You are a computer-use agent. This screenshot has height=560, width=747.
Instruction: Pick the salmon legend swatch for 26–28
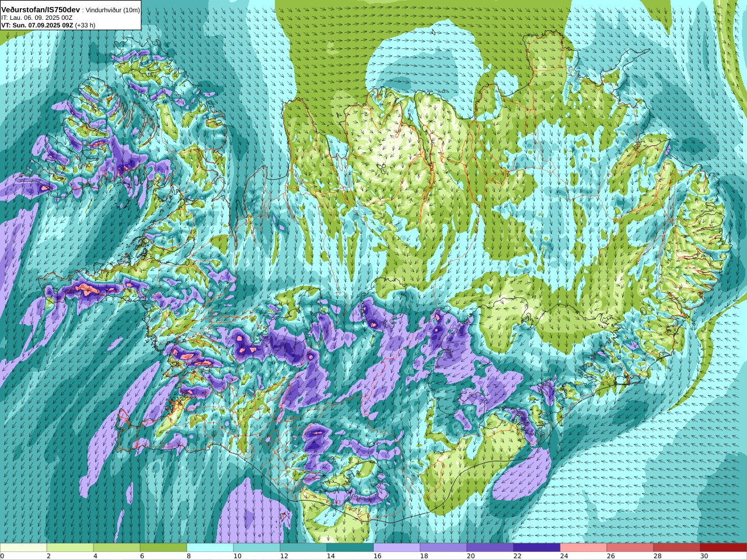point(630,548)
